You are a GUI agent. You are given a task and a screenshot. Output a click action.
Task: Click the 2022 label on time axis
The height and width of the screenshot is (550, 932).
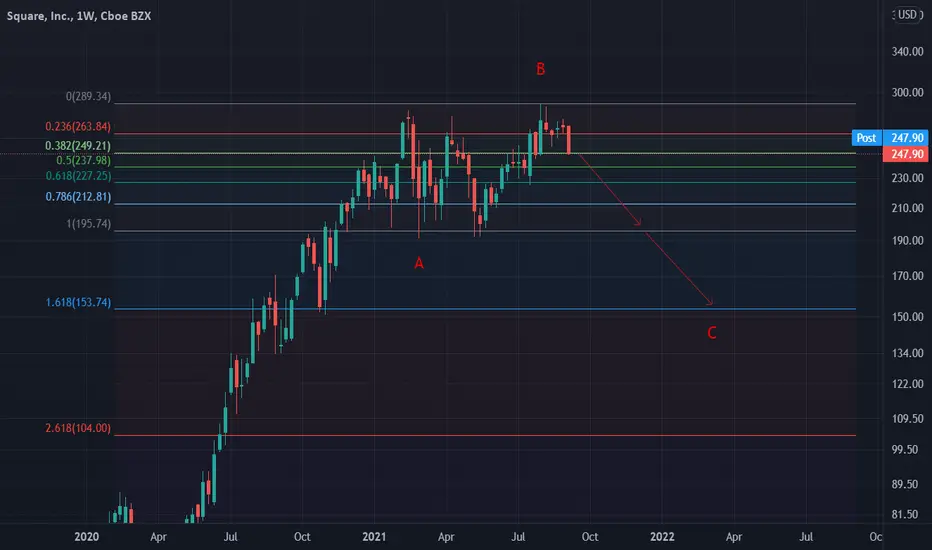(x=662, y=537)
